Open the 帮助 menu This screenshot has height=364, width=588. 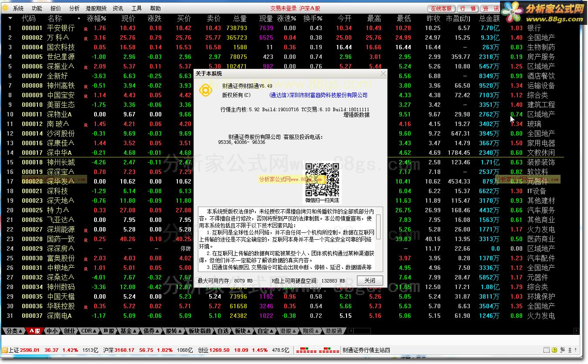click(x=155, y=8)
